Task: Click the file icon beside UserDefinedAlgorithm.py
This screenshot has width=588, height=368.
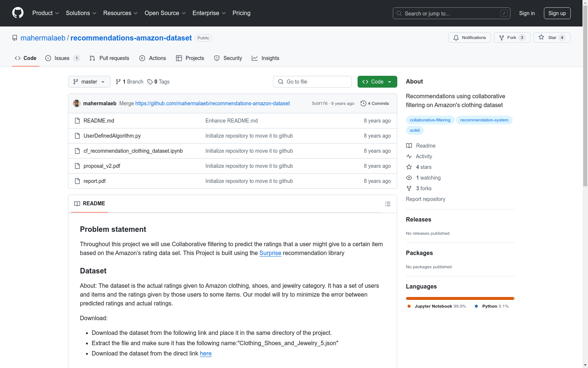Action: pyautogui.click(x=77, y=136)
